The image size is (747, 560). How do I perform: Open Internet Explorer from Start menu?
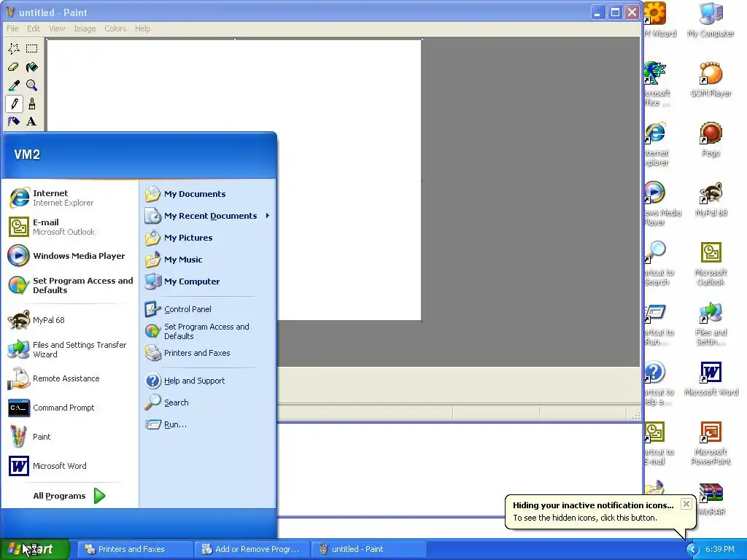point(70,198)
